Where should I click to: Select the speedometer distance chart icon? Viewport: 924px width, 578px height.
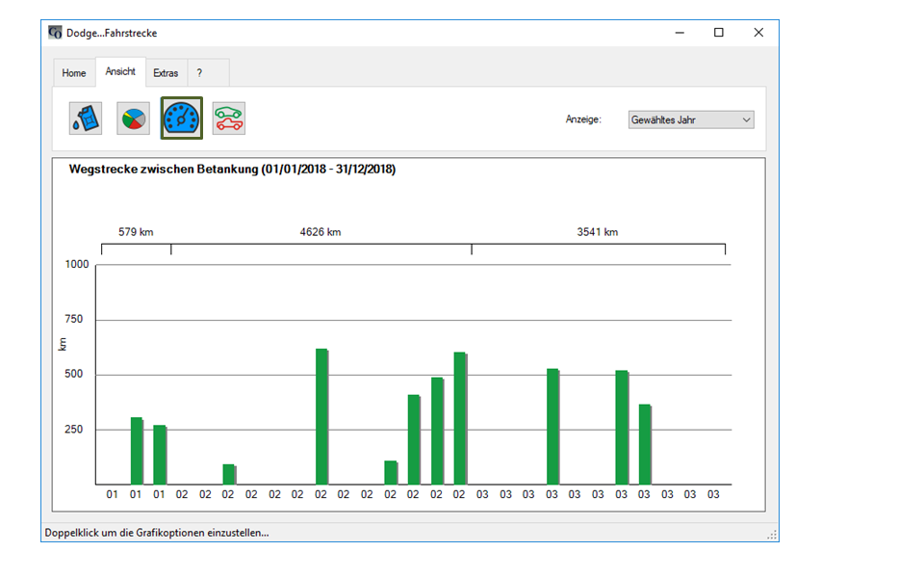(x=182, y=119)
